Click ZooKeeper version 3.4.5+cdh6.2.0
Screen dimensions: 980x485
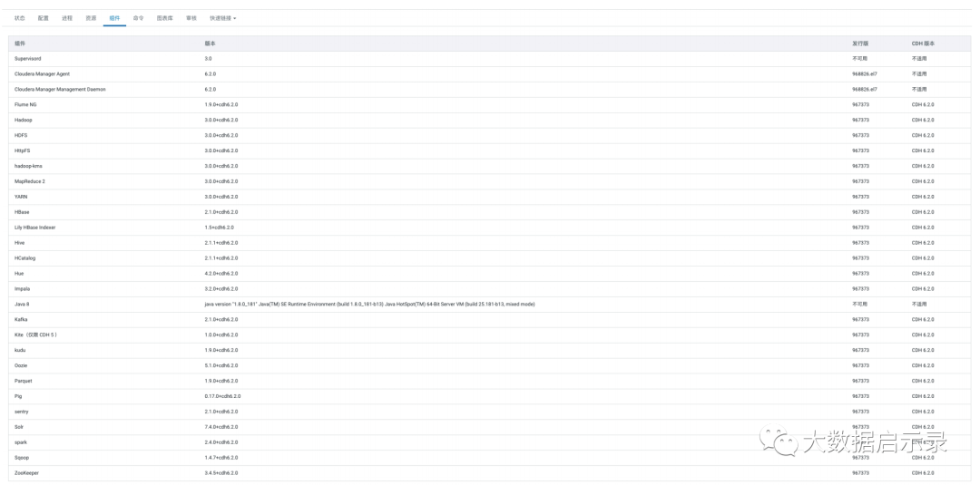pyautogui.click(x=220, y=473)
